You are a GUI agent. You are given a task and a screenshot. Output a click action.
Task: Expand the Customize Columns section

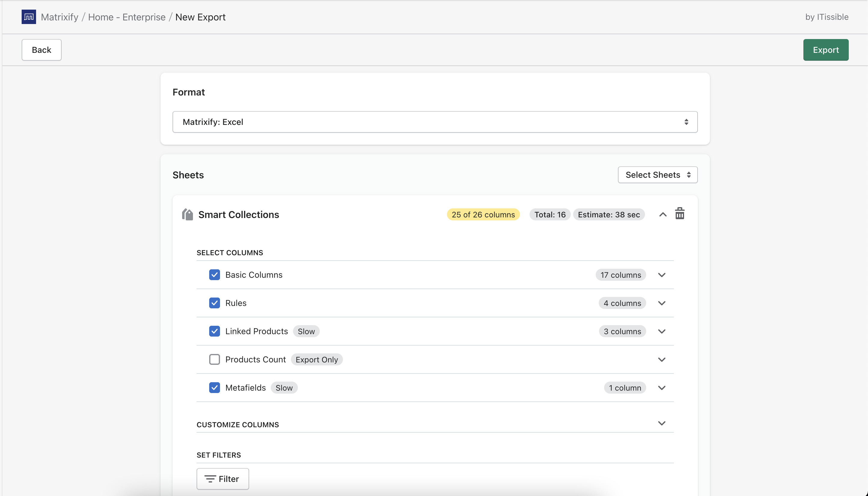pos(662,423)
